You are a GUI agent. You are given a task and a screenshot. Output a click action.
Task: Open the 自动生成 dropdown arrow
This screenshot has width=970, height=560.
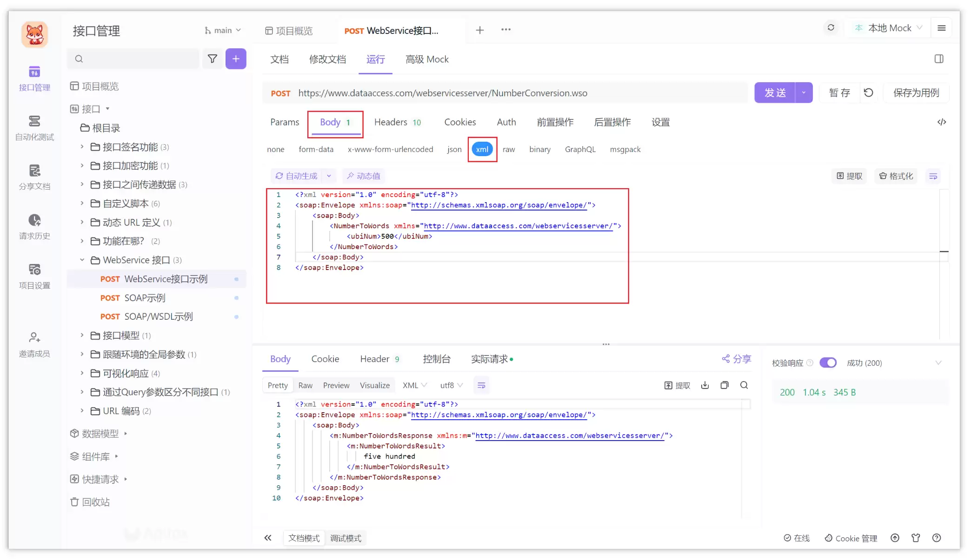pos(329,176)
